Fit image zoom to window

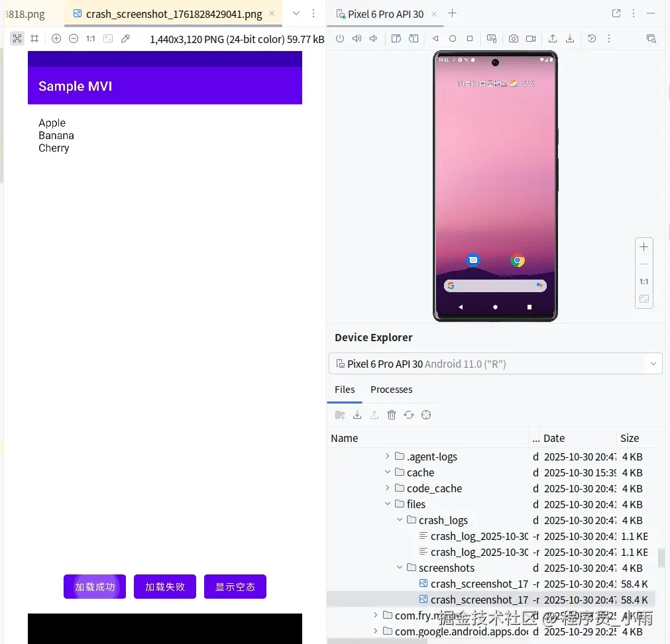(x=108, y=39)
